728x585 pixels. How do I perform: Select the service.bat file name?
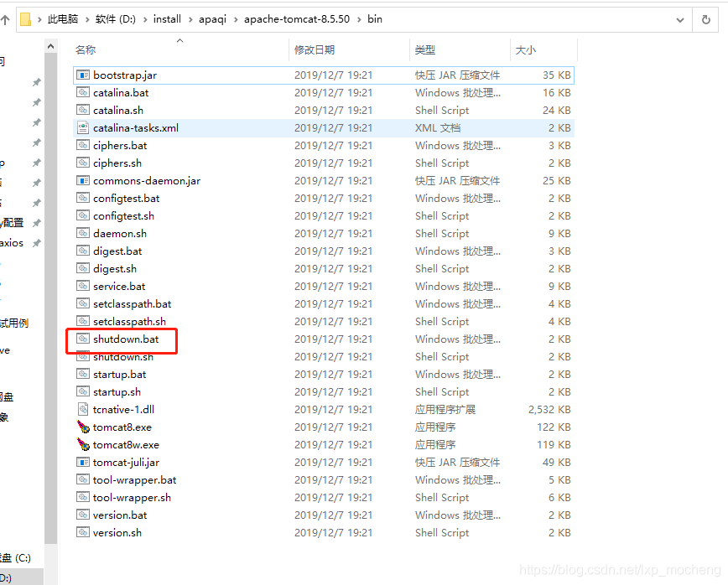(x=119, y=287)
